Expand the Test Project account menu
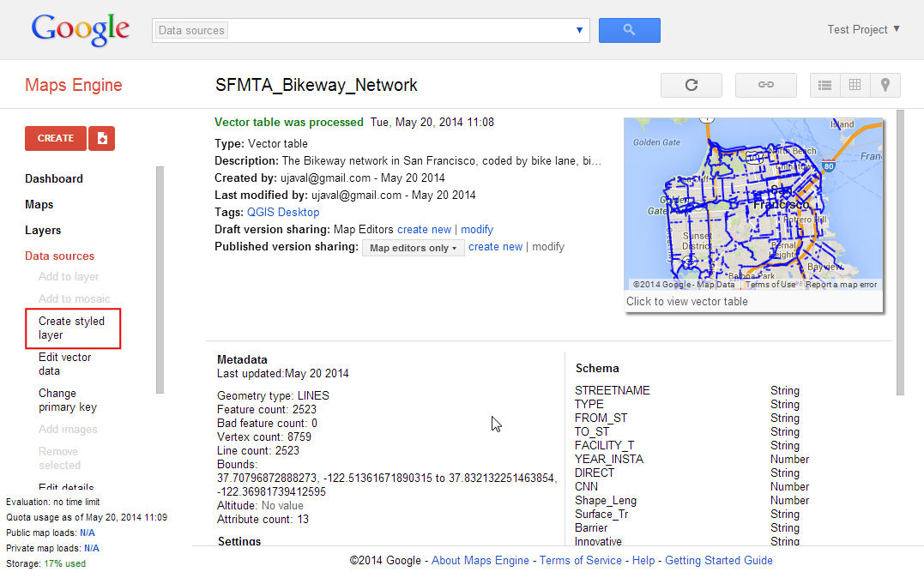This screenshot has width=924, height=578. click(863, 29)
